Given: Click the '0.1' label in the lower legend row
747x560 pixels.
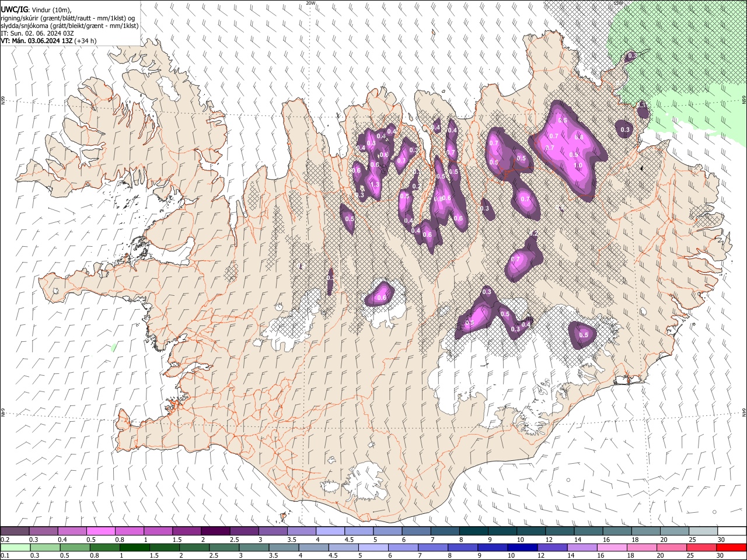Looking at the screenshot, I should tap(5, 555).
